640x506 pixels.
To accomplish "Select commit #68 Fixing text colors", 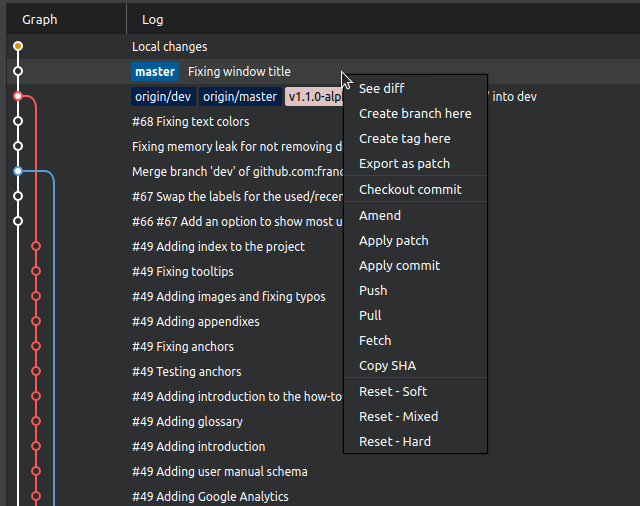I will click(x=191, y=122).
